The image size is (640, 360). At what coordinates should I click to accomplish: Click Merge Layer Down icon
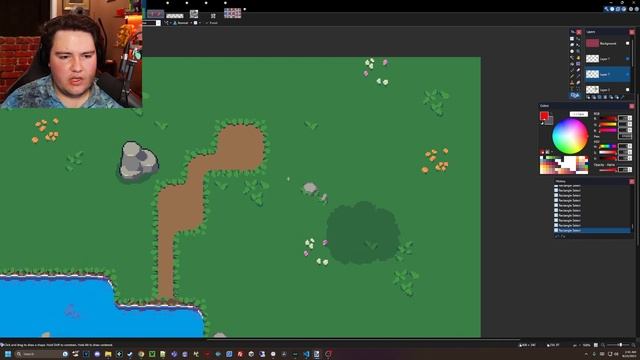(x=605, y=97)
